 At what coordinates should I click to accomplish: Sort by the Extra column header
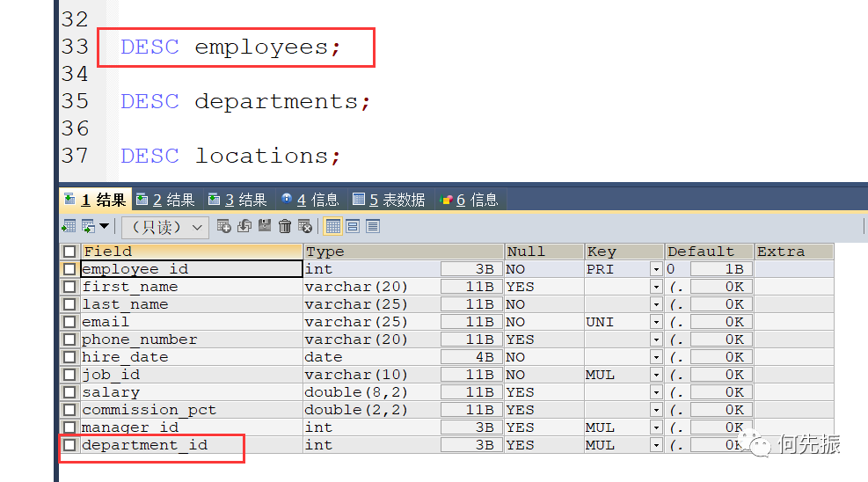(794, 252)
